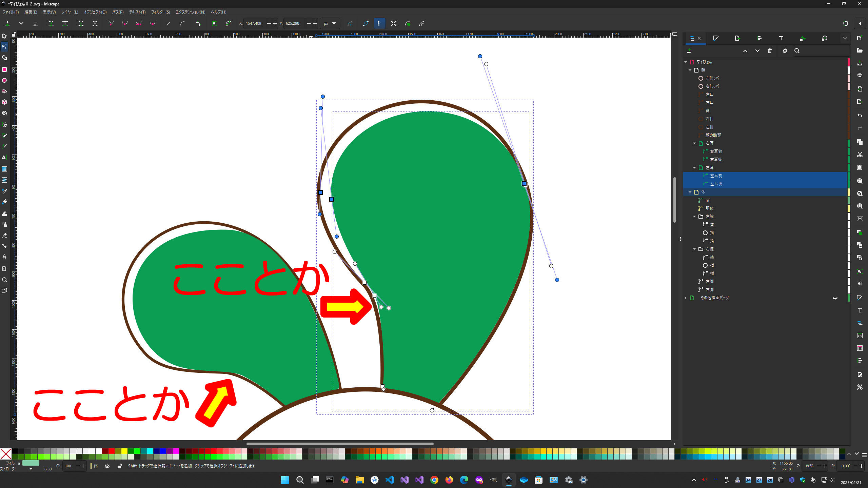Toggle show Bezier handles button in toolbar

click(379, 23)
